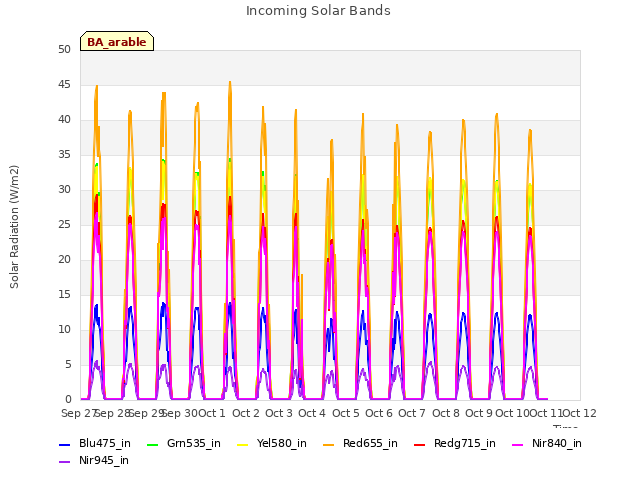Click the Grn535_in green legend swatch

[152, 444]
